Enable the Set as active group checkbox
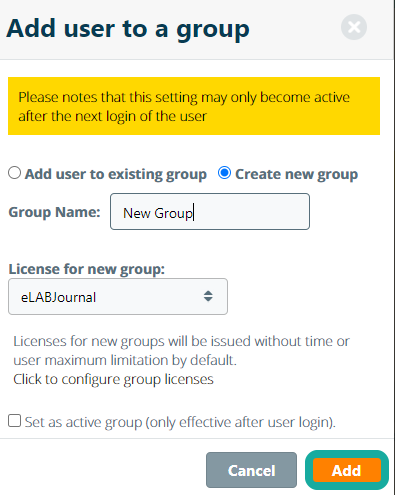Image resolution: width=395 pixels, height=495 pixels. (x=15, y=421)
